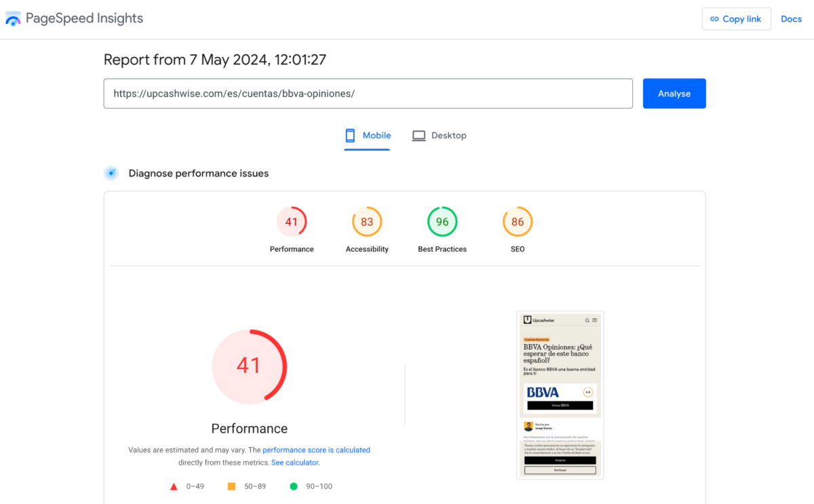
Task: Click the 0–49 legend text
Action: (195, 486)
